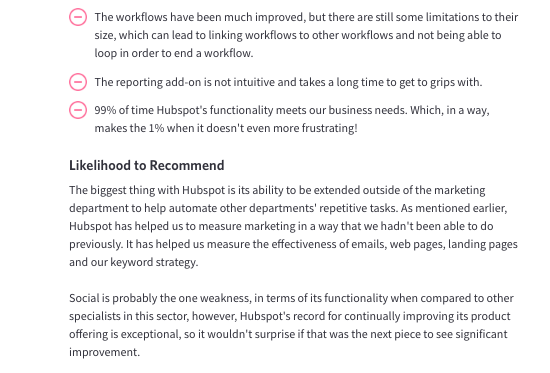Click the final word 'improvement.'
550x373 pixels.
tap(104, 352)
